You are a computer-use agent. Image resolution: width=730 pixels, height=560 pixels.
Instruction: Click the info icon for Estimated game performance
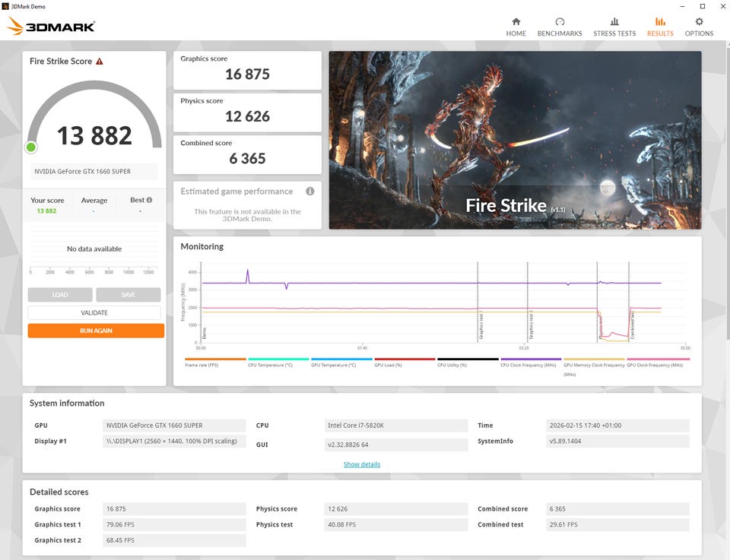coord(309,191)
